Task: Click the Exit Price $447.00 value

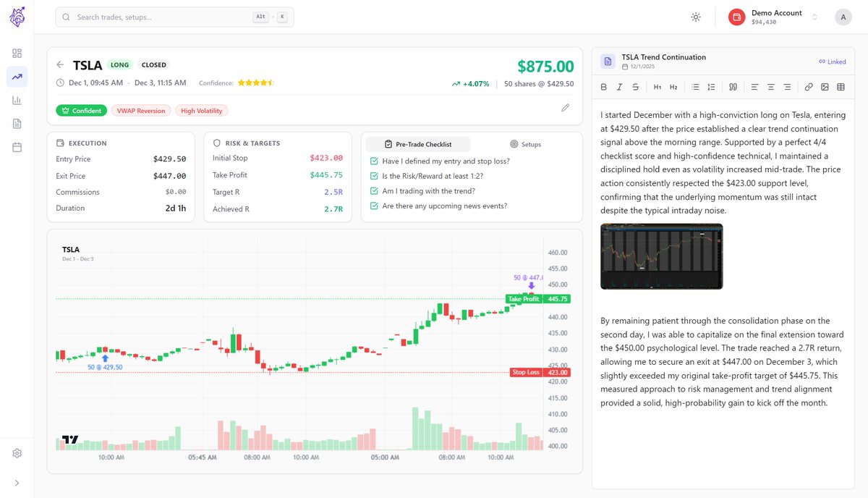Action: tap(169, 176)
